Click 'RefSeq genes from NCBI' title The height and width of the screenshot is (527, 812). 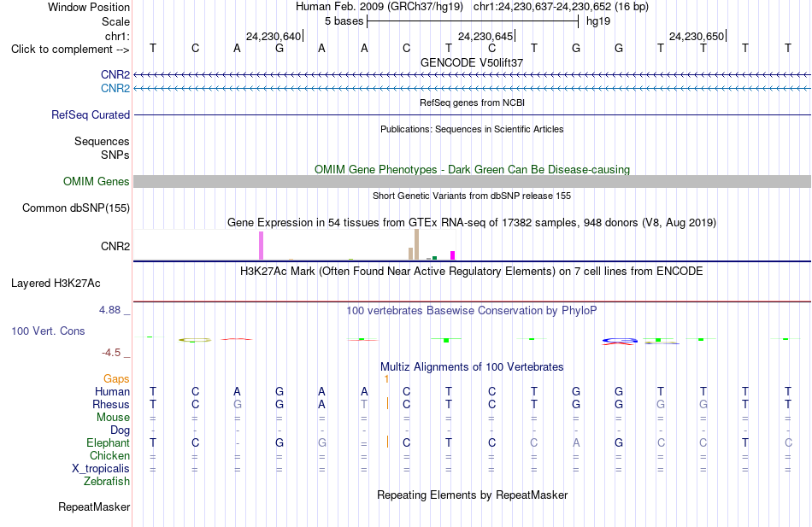[x=472, y=102]
